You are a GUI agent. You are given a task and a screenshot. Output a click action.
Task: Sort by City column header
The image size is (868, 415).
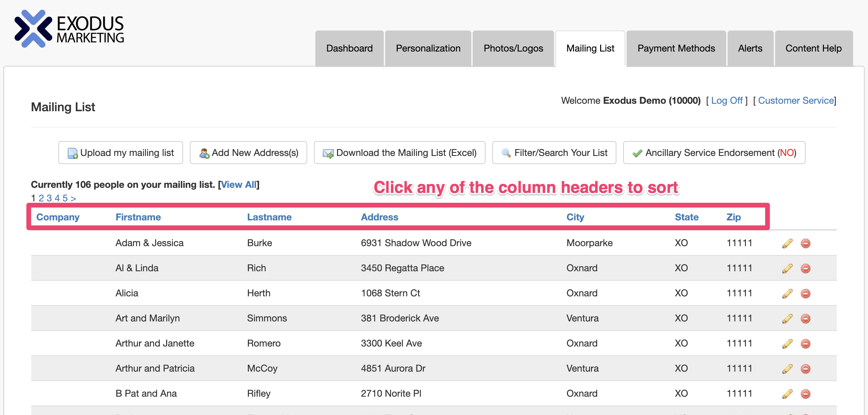coord(575,217)
